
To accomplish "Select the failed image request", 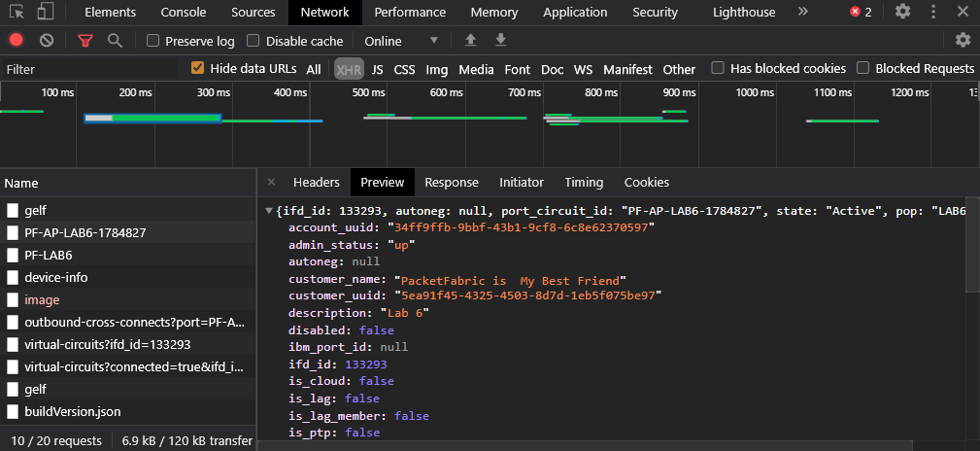I will click(x=127, y=299).
